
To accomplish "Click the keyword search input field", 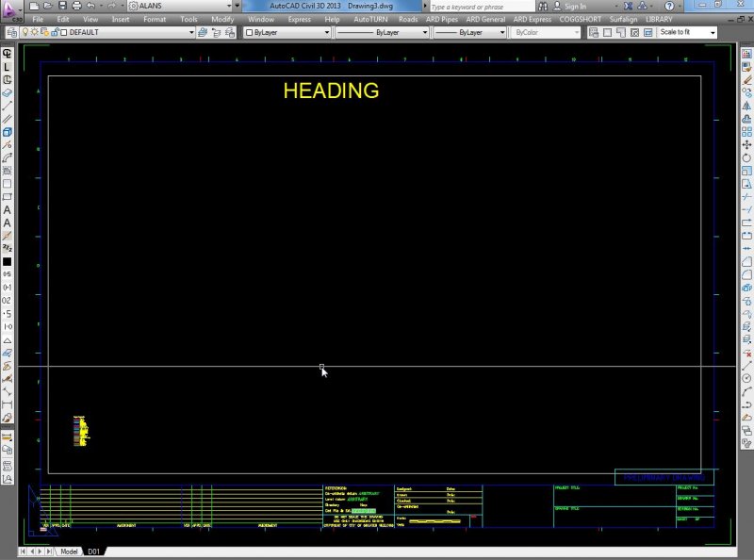I will pyautogui.click(x=481, y=7).
